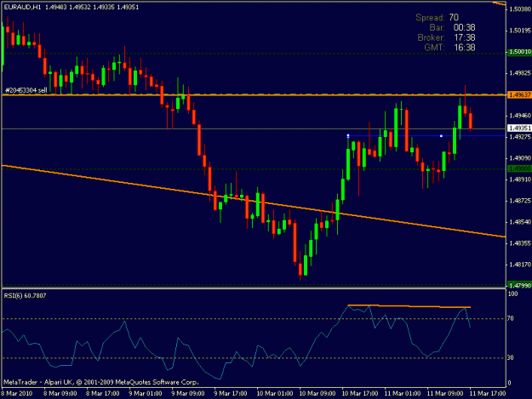Click the 10 Mar 01:00 time label
The height and width of the screenshot is (399, 532).
coord(274,394)
